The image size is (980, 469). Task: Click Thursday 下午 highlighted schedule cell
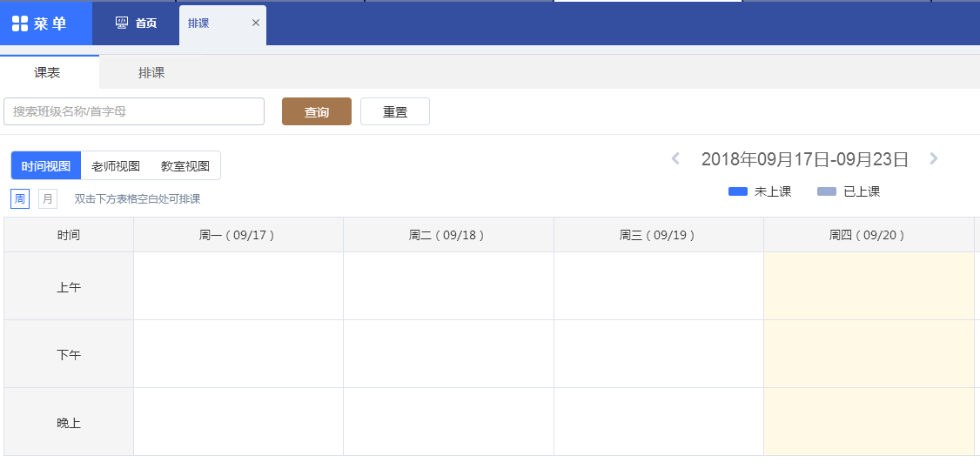click(869, 354)
